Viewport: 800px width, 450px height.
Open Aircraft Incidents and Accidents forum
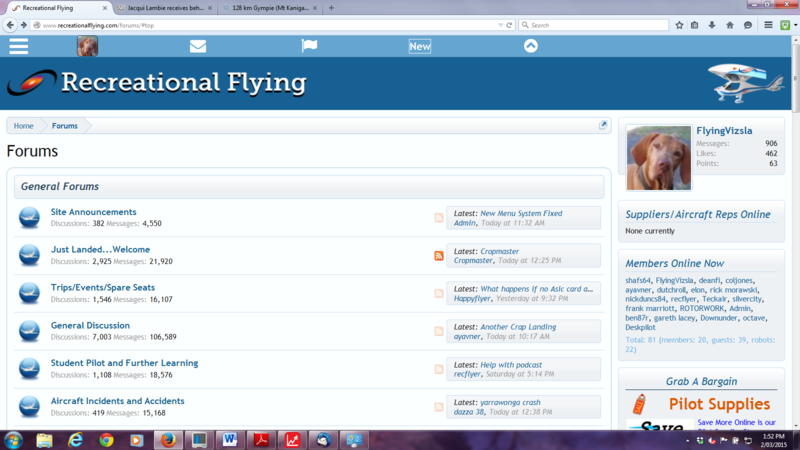117,401
